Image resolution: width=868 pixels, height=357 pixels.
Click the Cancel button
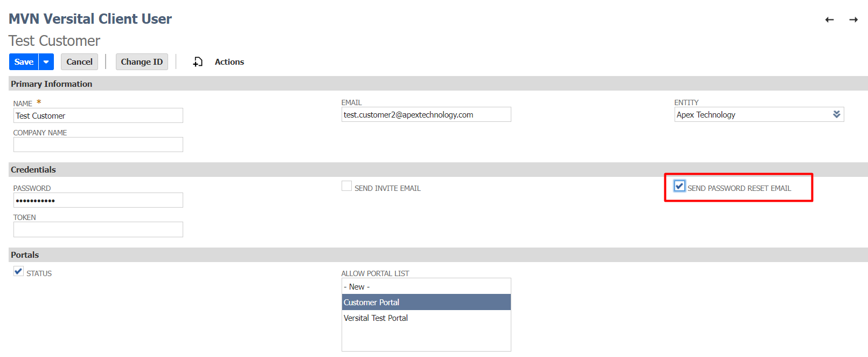tap(79, 62)
